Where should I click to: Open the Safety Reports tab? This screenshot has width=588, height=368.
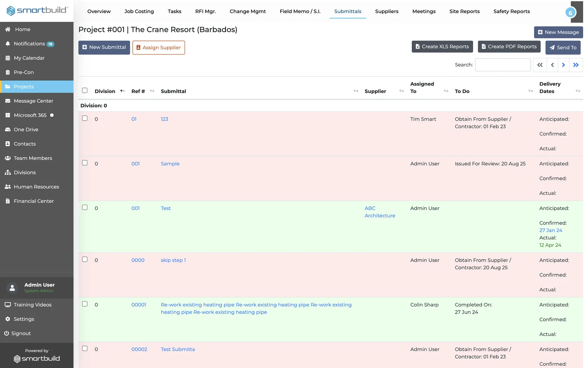pyautogui.click(x=511, y=11)
